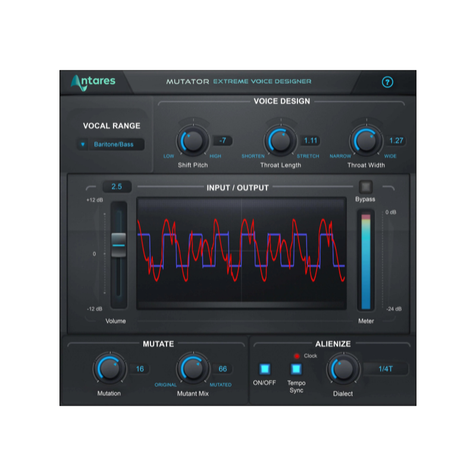476x476 pixels.
Task: Click the blue triangle next to Baritone/Bass
Action: pos(82,144)
